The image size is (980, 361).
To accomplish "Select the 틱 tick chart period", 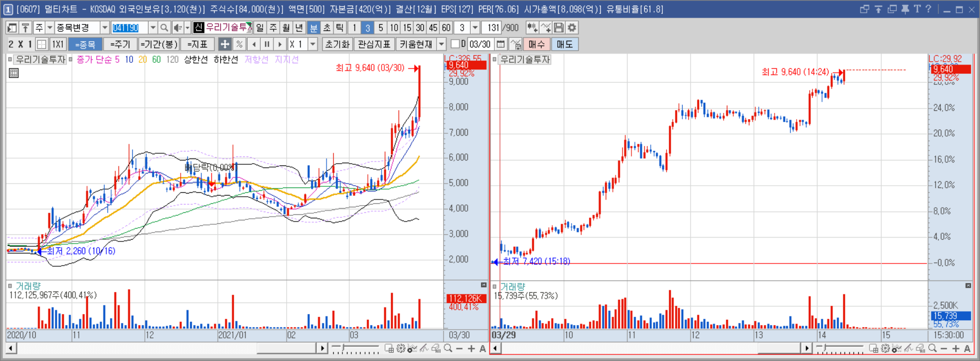I will click(x=340, y=28).
